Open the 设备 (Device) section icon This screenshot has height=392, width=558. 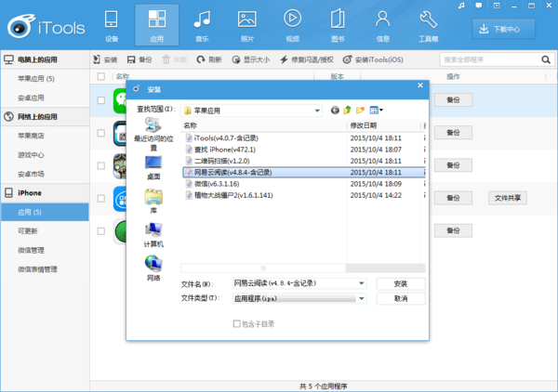(112, 24)
